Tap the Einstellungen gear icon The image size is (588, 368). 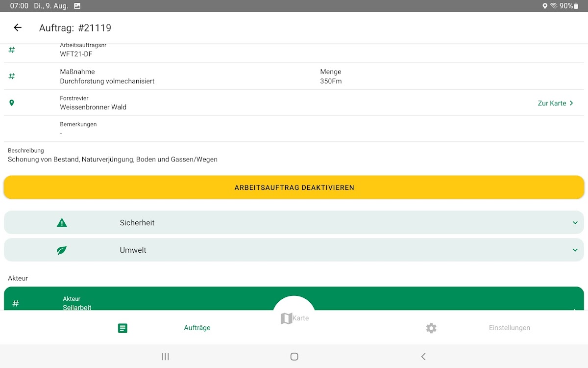(x=431, y=328)
